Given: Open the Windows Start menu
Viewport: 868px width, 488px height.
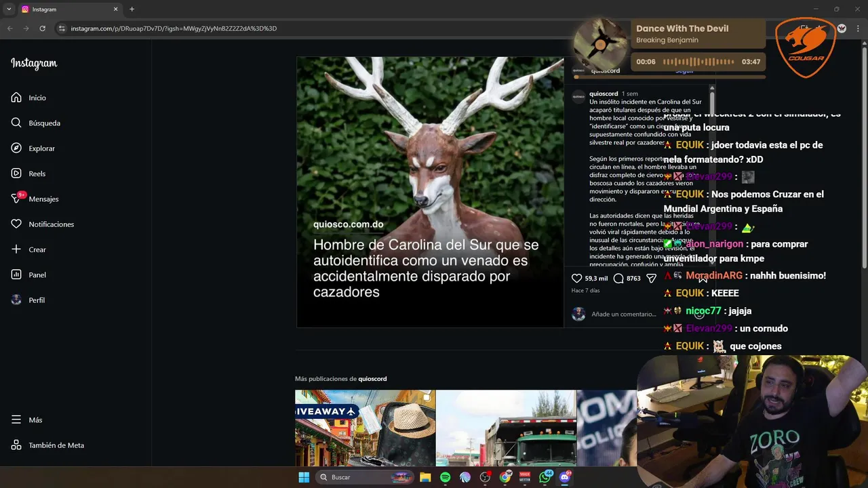Looking at the screenshot, I should 304,477.
